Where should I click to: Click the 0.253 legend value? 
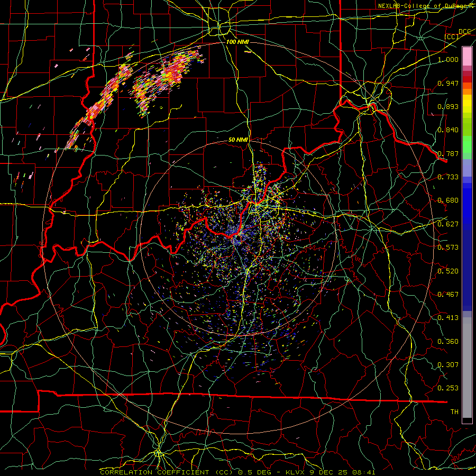coord(448,388)
